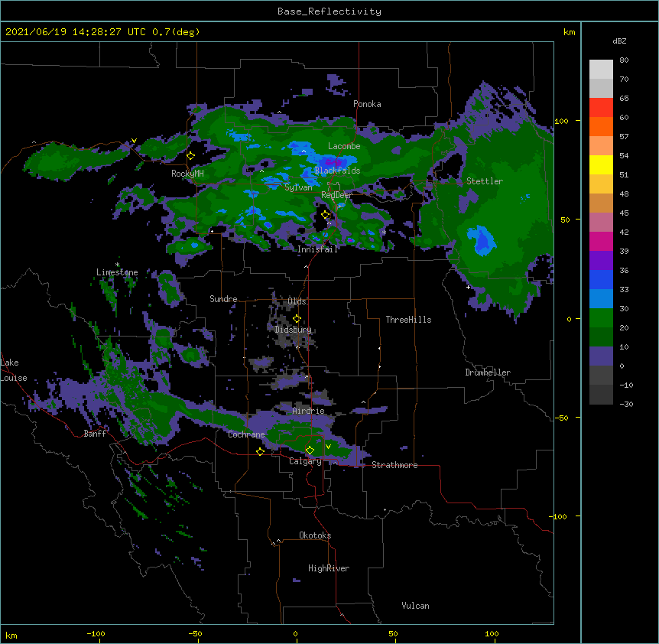Click the Base_Reflectivity title text
Image resolution: width=659 pixels, height=644 pixels.
[x=329, y=11]
